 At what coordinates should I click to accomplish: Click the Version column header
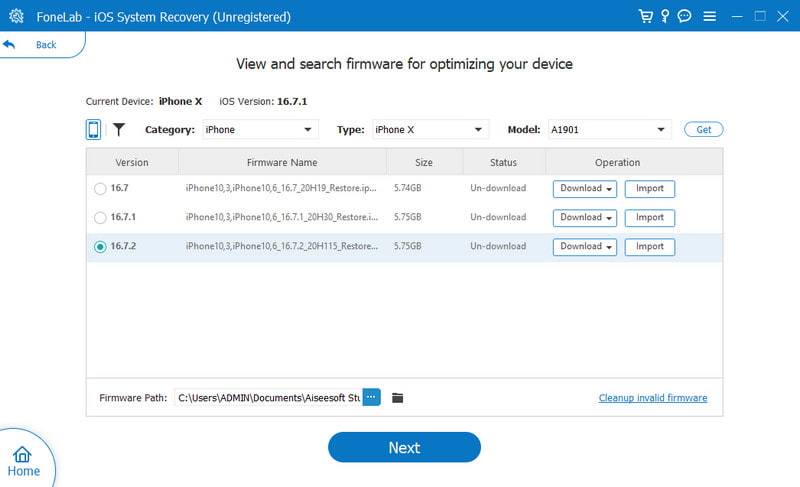point(132,163)
